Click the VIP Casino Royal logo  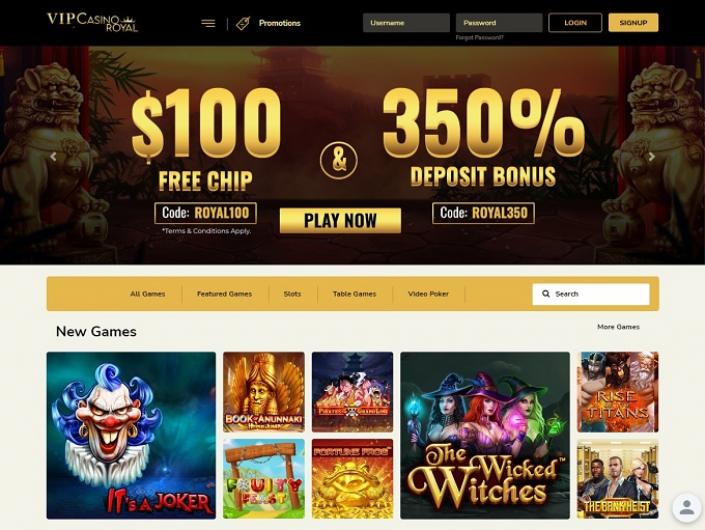tap(92, 22)
